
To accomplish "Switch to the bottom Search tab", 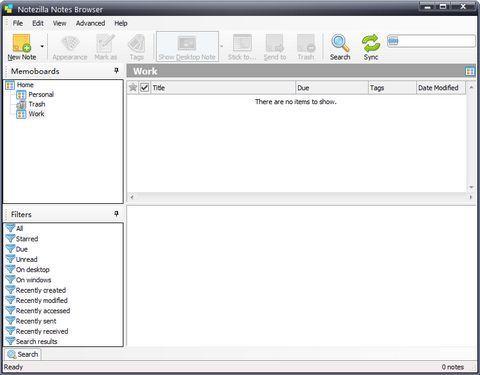I will (x=23, y=354).
